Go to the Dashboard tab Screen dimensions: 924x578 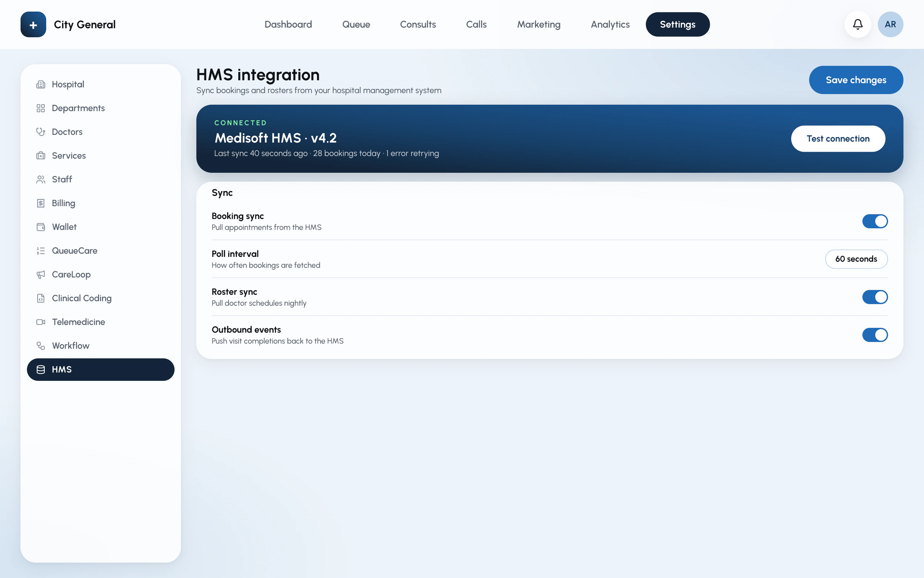(288, 25)
